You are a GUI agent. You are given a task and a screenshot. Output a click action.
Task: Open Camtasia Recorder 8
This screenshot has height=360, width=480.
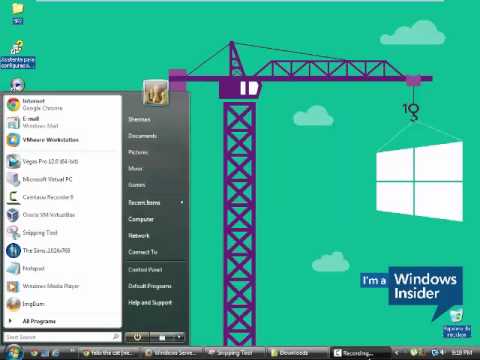[62, 197]
